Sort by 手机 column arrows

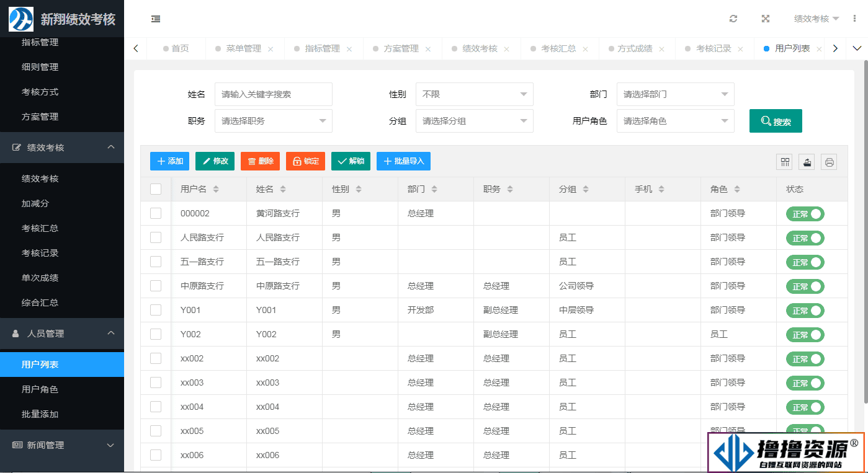click(x=661, y=189)
